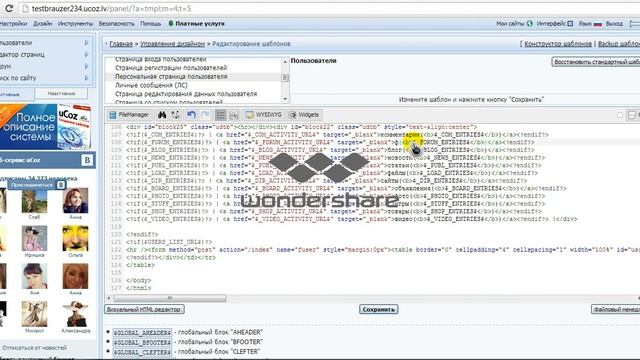Image resolution: width=640 pixels, height=360 pixels.
Task: Click the Russian flag language icon
Action: pos(598,24)
